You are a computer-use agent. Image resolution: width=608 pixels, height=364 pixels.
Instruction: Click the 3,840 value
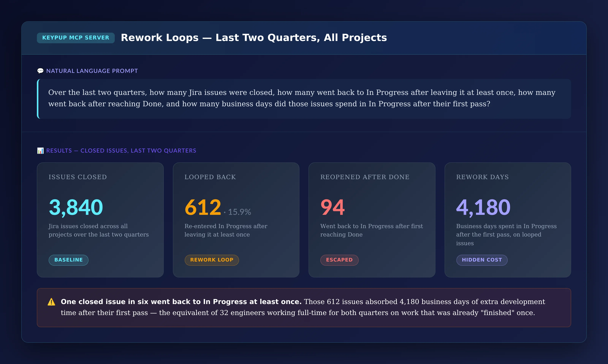click(76, 207)
